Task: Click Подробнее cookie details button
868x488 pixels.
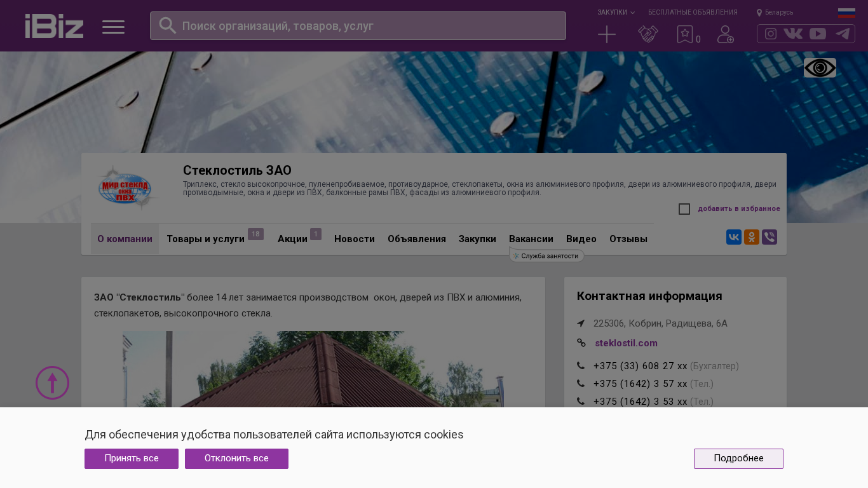Action: [x=738, y=459]
